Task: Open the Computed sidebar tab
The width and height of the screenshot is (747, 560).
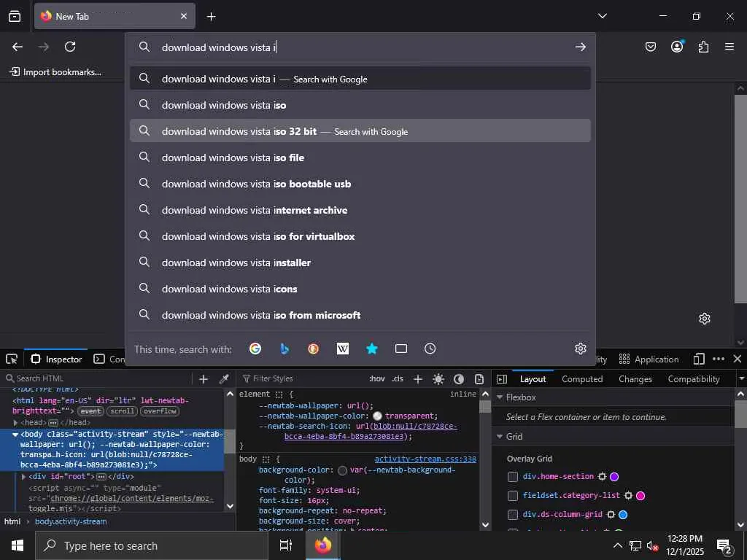Action: pos(582,379)
